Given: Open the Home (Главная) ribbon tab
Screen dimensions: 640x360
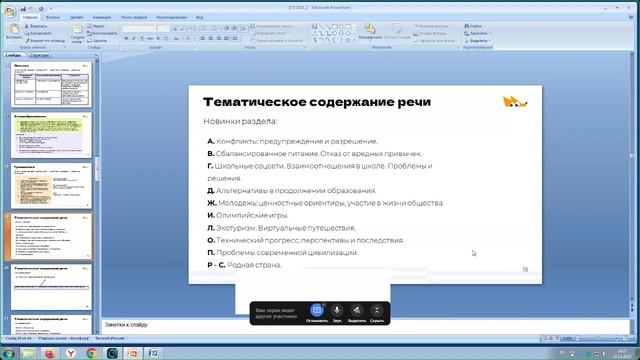Looking at the screenshot, I should coord(30,18).
